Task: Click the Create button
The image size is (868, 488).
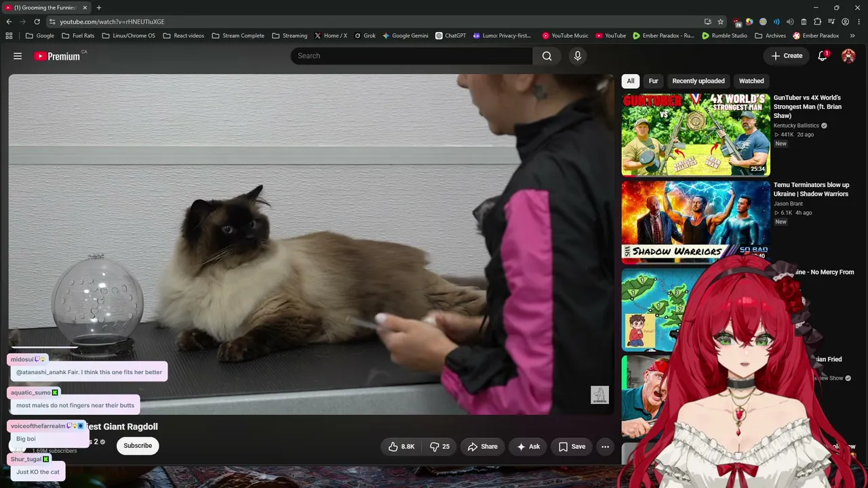Action: (787, 56)
